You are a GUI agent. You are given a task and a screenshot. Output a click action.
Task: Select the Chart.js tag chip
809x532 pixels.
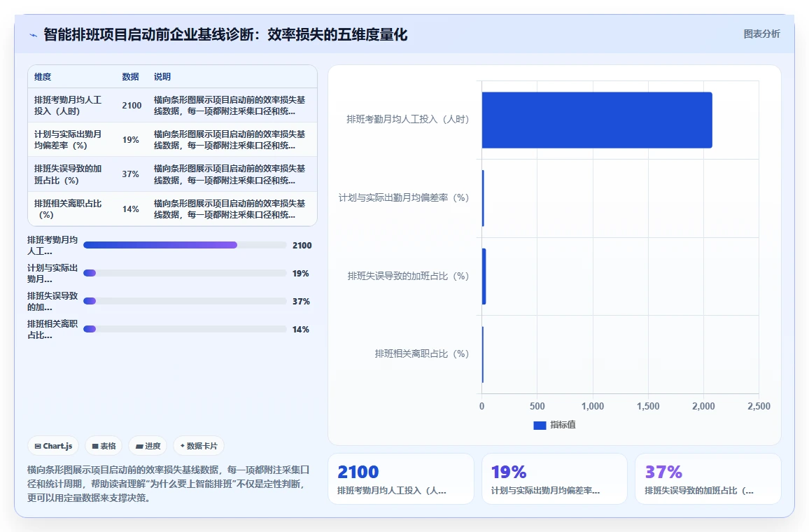coord(53,446)
